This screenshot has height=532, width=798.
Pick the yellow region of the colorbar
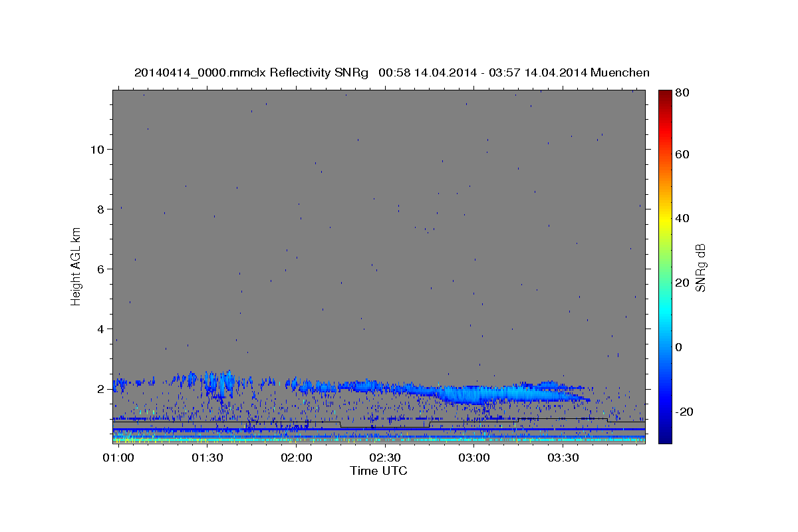pyautogui.click(x=665, y=218)
